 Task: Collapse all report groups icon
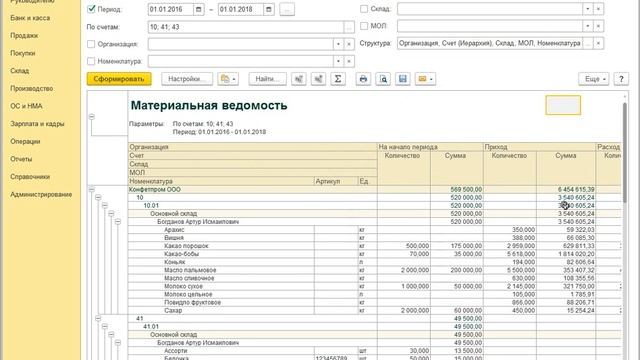pos(299,79)
